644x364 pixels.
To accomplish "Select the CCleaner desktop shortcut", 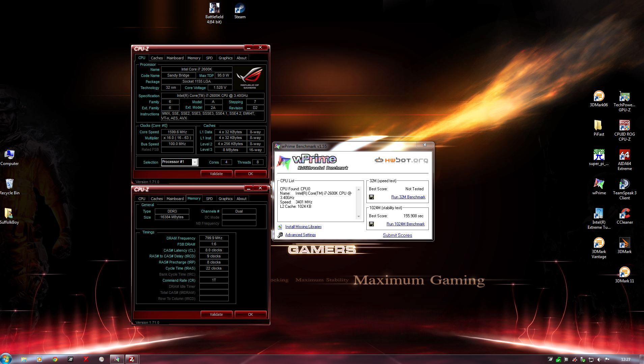I will point(624,216).
